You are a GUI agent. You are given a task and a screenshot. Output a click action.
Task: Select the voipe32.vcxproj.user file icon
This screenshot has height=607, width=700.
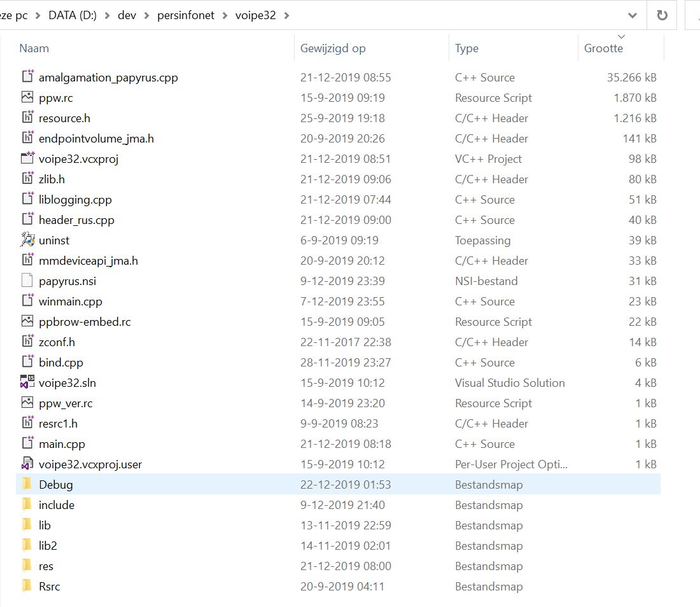point(27,464)
